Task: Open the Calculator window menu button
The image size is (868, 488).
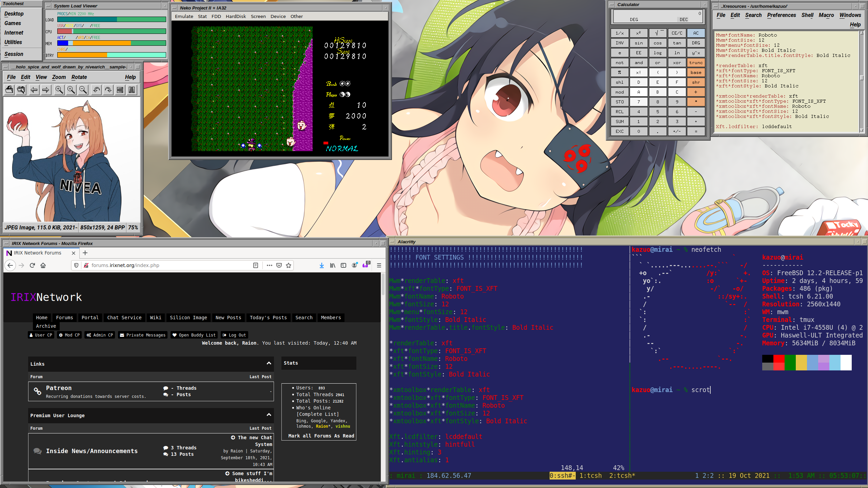Action: pos(612,4)
